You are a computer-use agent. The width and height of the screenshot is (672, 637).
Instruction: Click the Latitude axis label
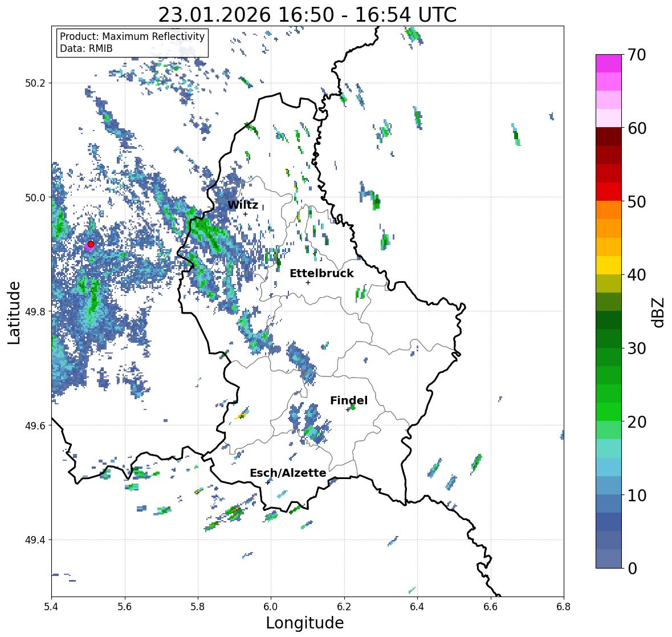[x=14, y=313]
